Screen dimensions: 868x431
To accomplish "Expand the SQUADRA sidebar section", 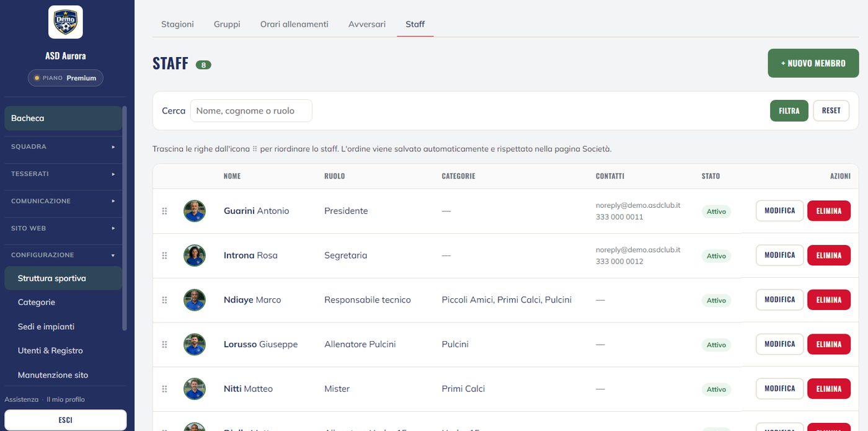I will point(63,147).
